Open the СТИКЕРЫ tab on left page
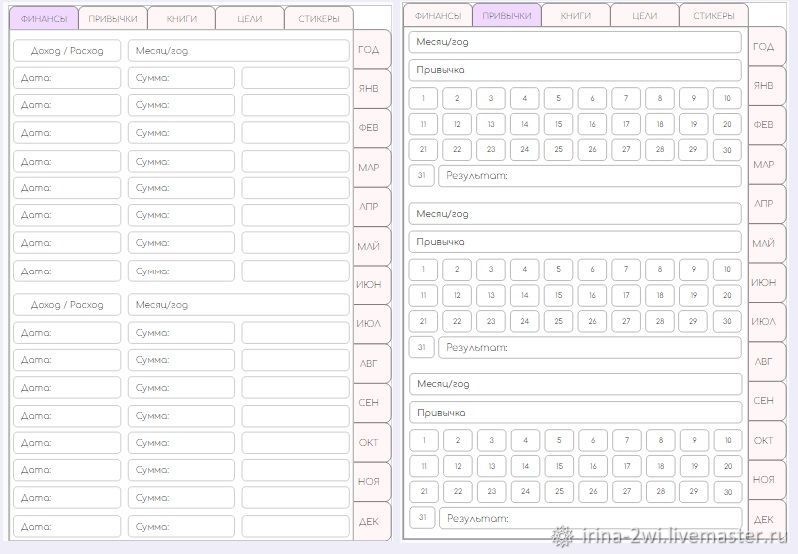Viewport: 798px width, 554px height. (319, 18)
